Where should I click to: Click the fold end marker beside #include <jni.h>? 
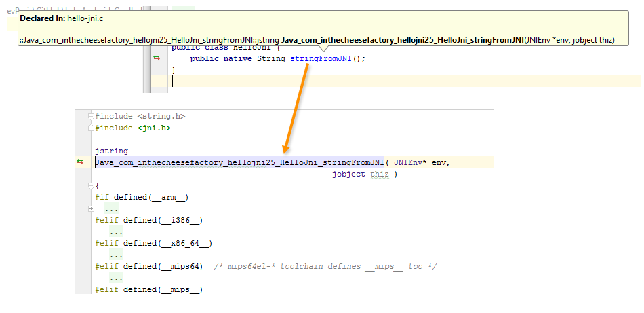91,128
